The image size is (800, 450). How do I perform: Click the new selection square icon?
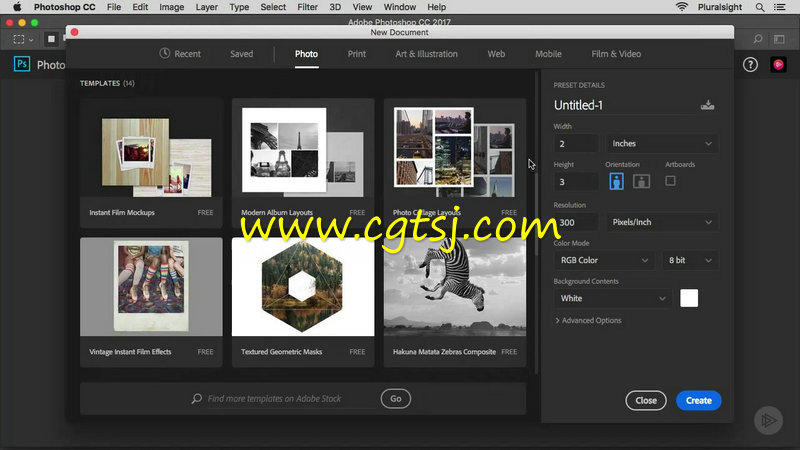tap(51, 39)
